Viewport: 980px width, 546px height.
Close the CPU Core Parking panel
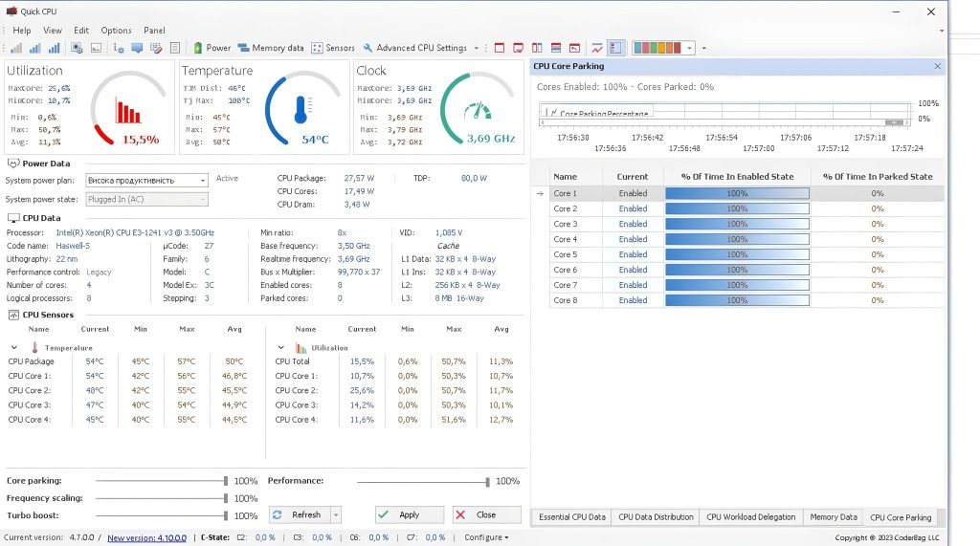click(x=938, y=66)
